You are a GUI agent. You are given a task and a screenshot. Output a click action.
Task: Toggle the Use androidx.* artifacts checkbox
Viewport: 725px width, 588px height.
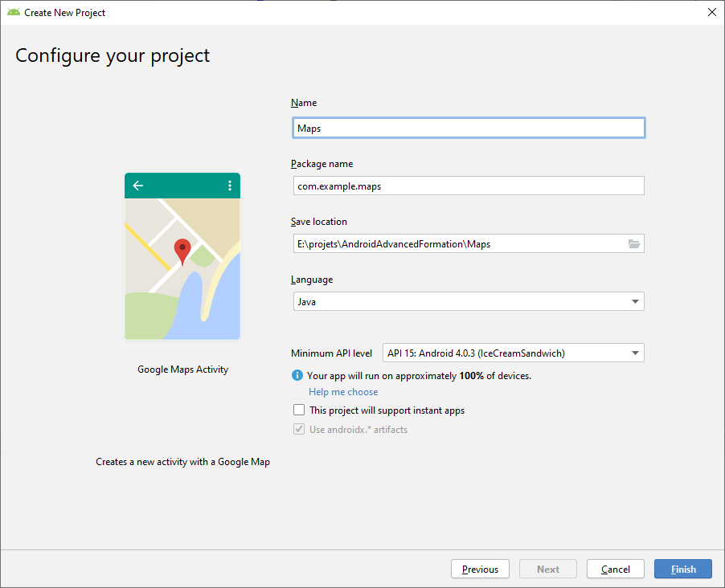(x=299, y=429)
